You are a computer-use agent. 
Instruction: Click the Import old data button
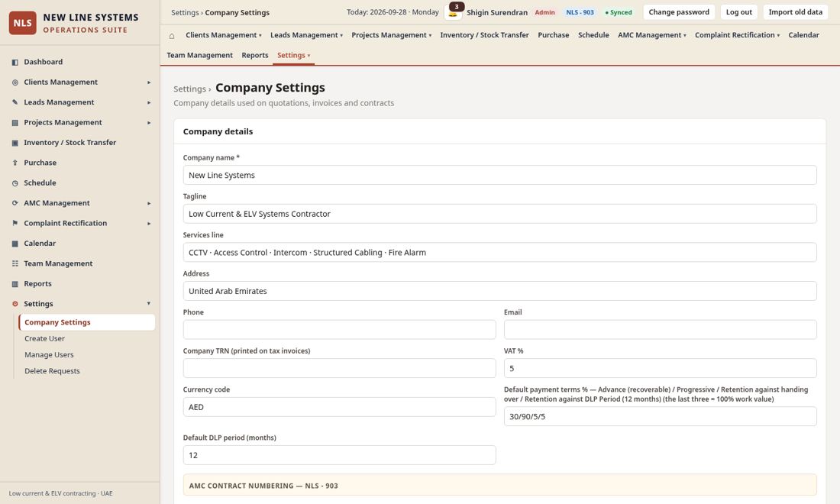tap(796, 11)
